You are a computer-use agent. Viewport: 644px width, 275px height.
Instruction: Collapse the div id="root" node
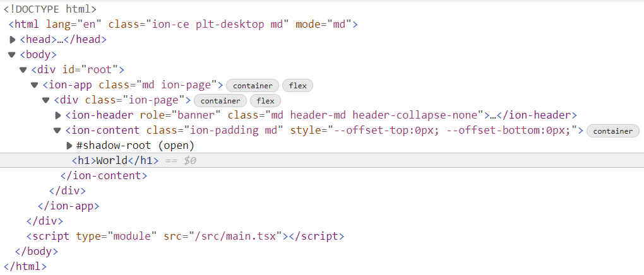point(23,70)
